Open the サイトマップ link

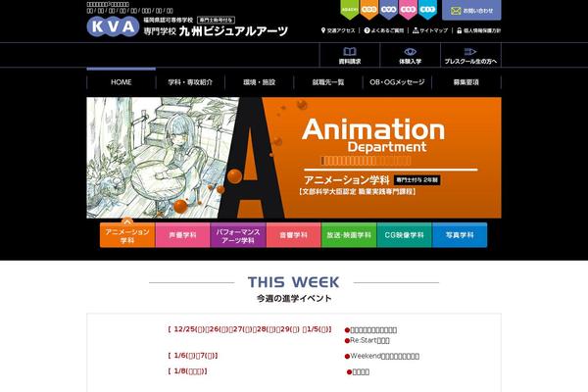pos(430,30)
